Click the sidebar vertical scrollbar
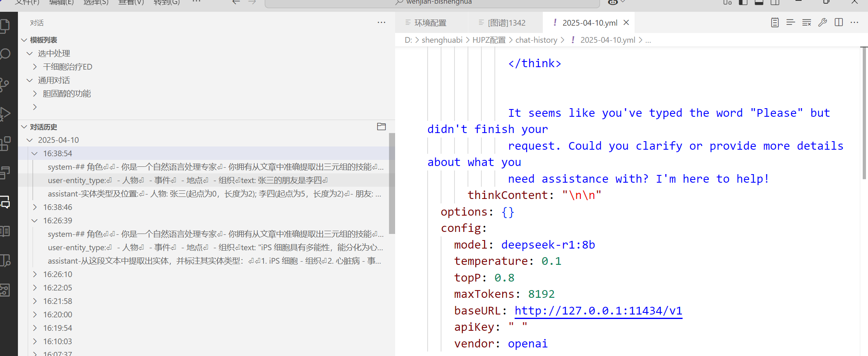The width and height of the screenshot is (868, 356). 392,183
